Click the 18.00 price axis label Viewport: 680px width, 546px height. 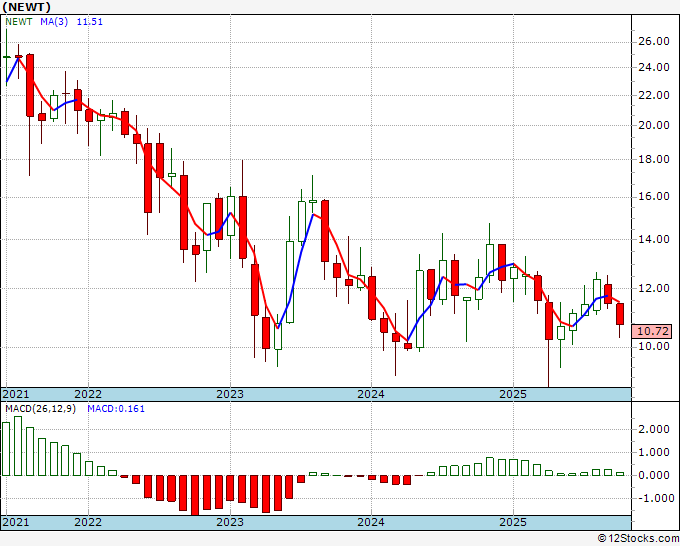(x=654, y=159)
